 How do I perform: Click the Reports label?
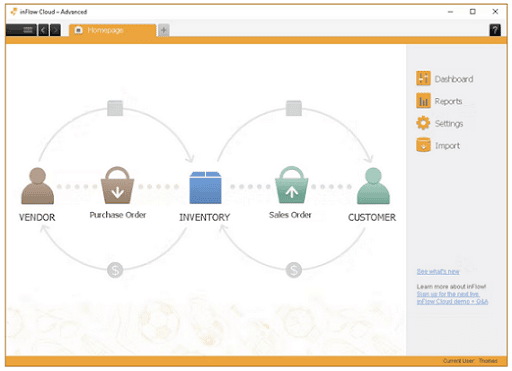(x=448, y=101)
